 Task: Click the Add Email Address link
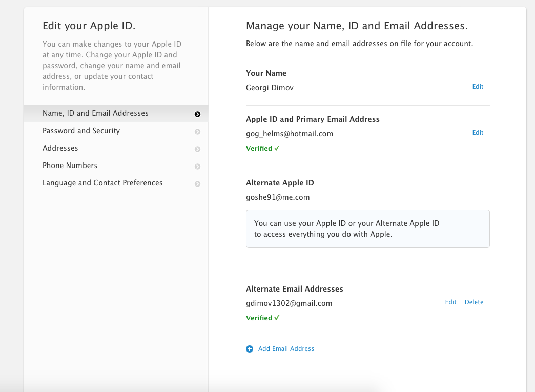(x=286, y=349)
